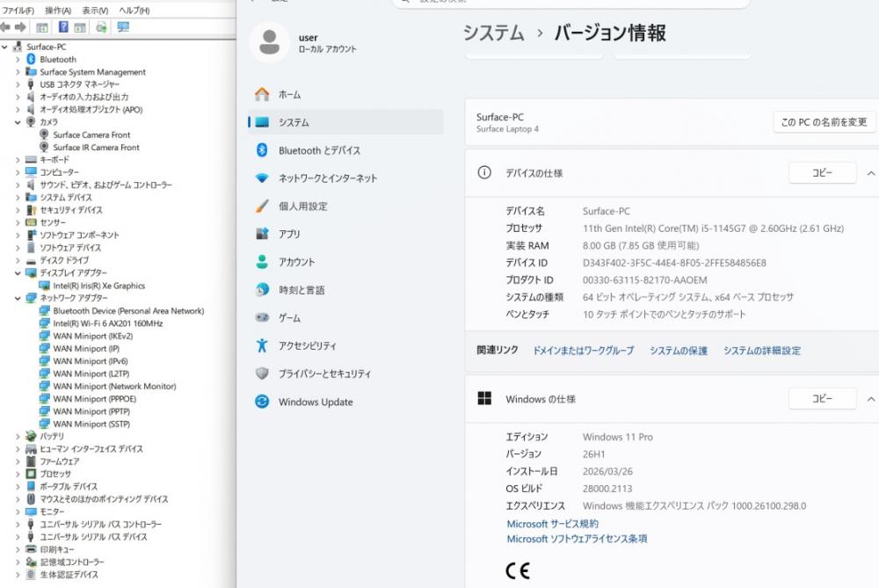Collapse the Surface-PC root node

pos(4,47)
